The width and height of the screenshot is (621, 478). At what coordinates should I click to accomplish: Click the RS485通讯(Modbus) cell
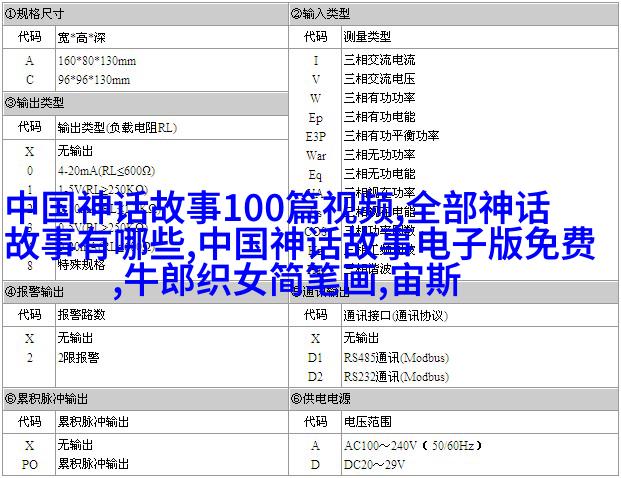click(396, 358)
